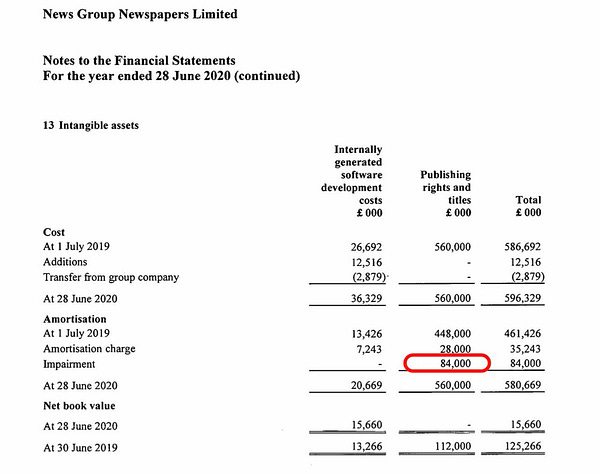Select the 'Additions' row label
This screenshot has height=474, width=600.
65,262
